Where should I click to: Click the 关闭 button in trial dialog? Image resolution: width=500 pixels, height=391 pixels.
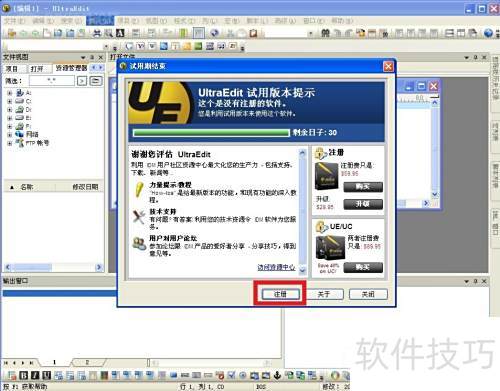coord(368,294)
